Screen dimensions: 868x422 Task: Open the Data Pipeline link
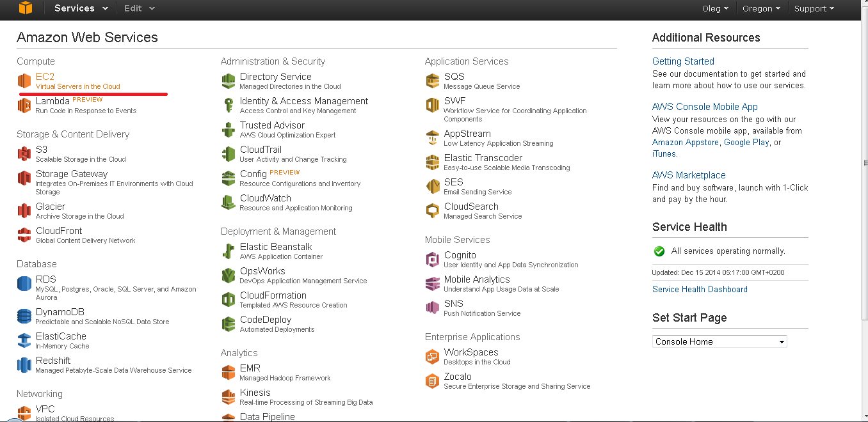coord(268,417)
